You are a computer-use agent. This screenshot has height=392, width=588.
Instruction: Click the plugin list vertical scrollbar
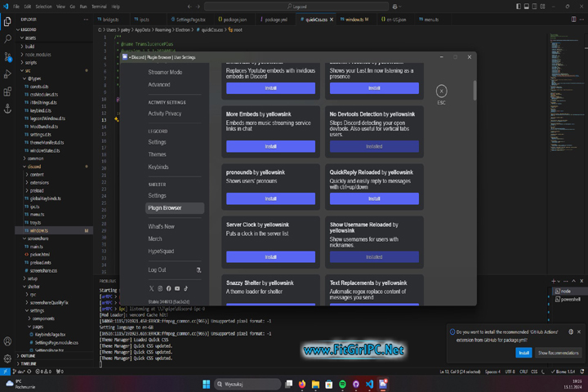(474, 90)
